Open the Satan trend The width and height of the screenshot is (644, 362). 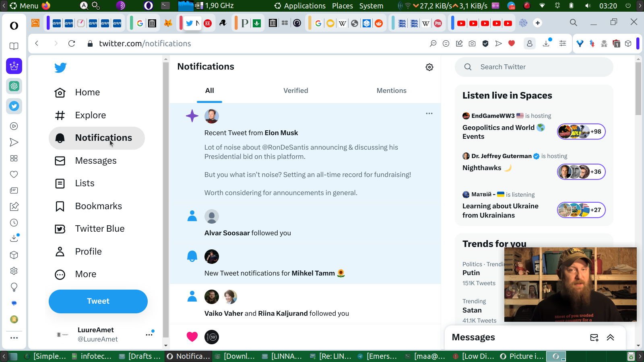[x=472, y=311]
